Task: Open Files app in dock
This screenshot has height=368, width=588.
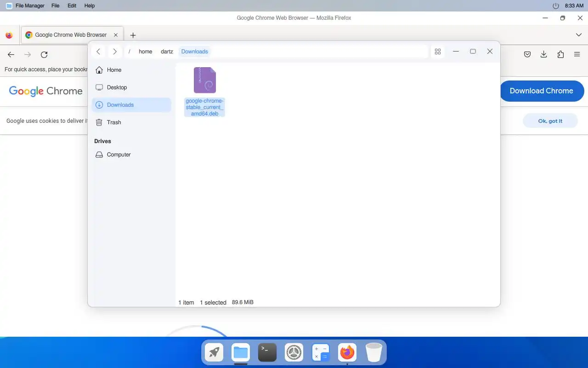Action: pyautogui.click(x=241, y=353)
